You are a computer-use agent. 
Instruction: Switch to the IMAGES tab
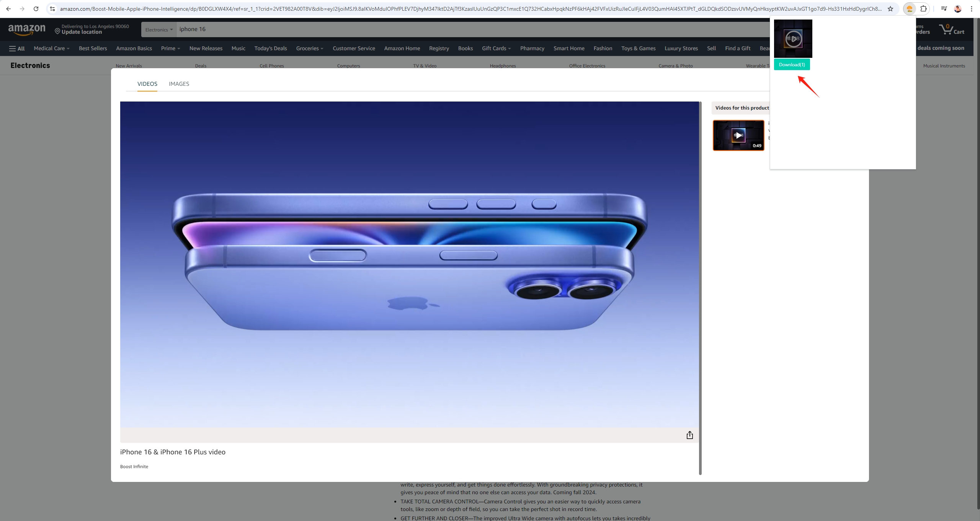179,84
